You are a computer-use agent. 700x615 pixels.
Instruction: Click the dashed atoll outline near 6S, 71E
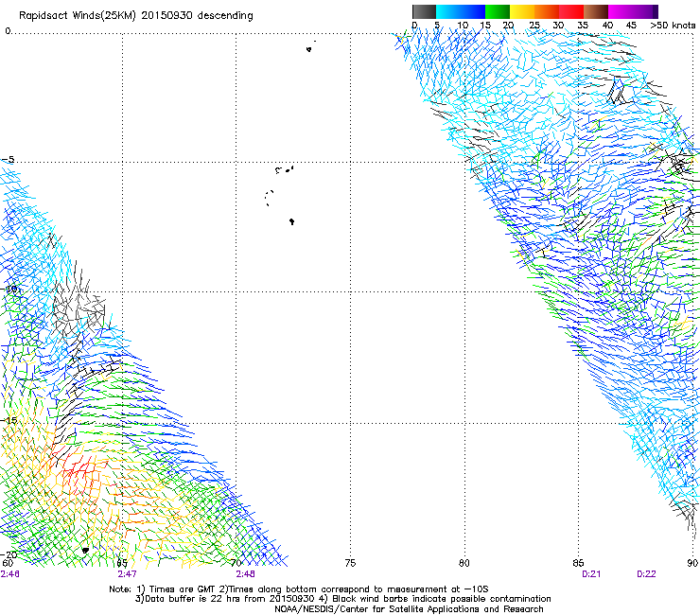click(269, 198)
